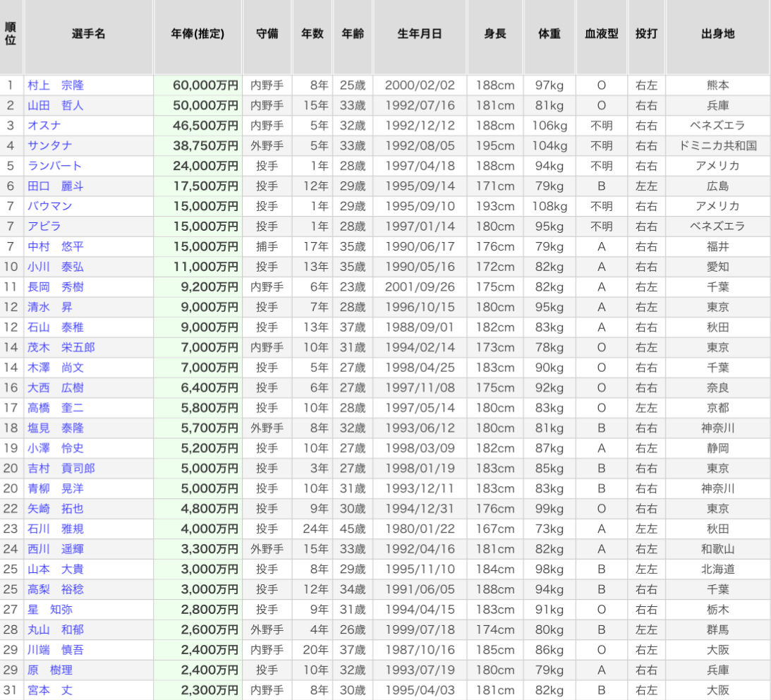Viewport: 771px width, 700px height.
Task: Click the 体重 column header
Action: [549, 34]
